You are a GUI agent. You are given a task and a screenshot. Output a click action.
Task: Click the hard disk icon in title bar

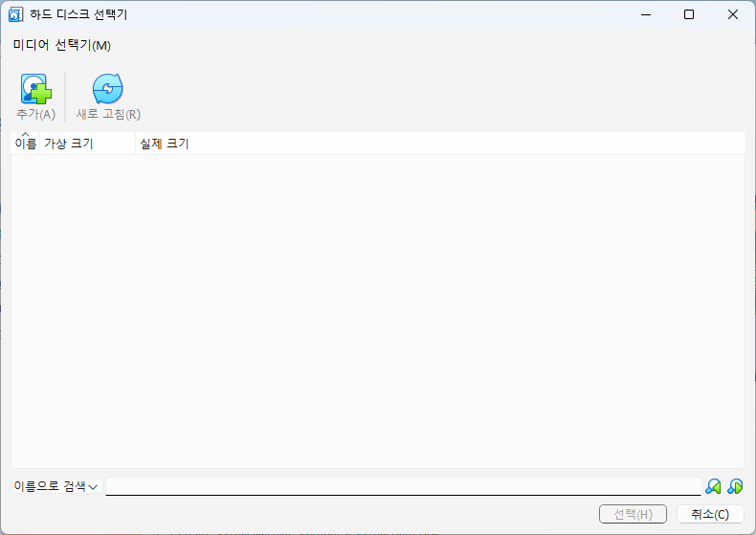(16, 14)
